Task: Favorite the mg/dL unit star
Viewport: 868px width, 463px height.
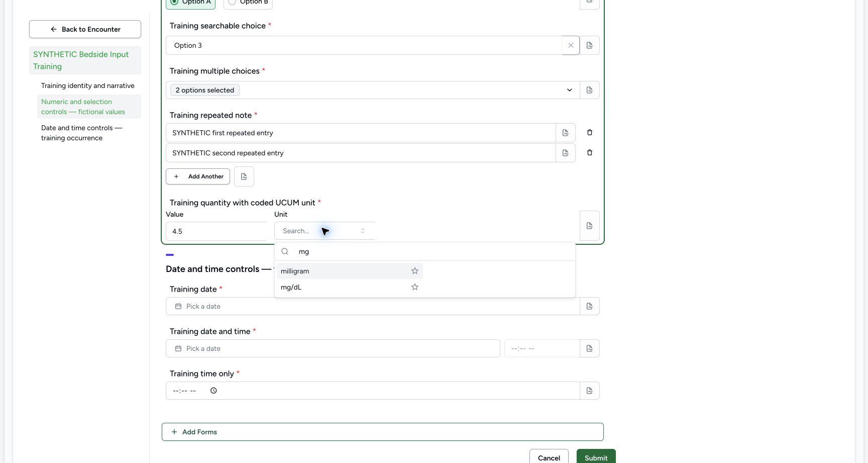Action: 415,287
